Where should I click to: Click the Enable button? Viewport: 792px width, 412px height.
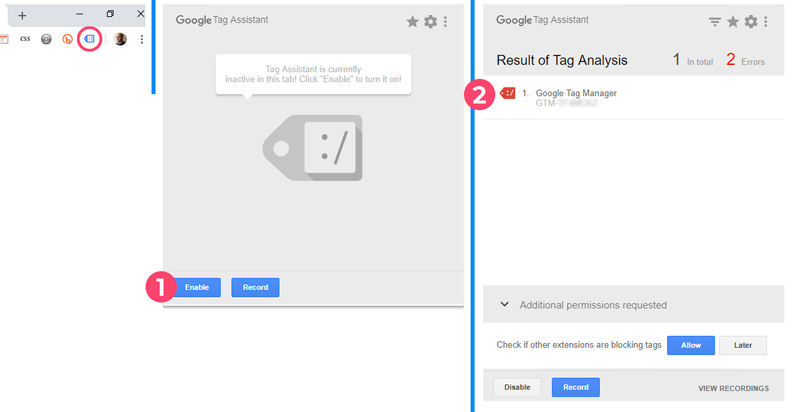(197, 287)
